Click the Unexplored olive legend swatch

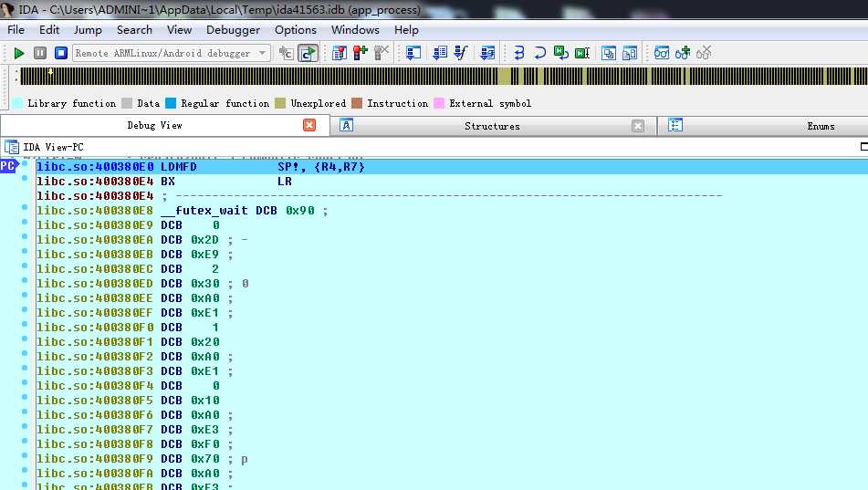[280, 103]
